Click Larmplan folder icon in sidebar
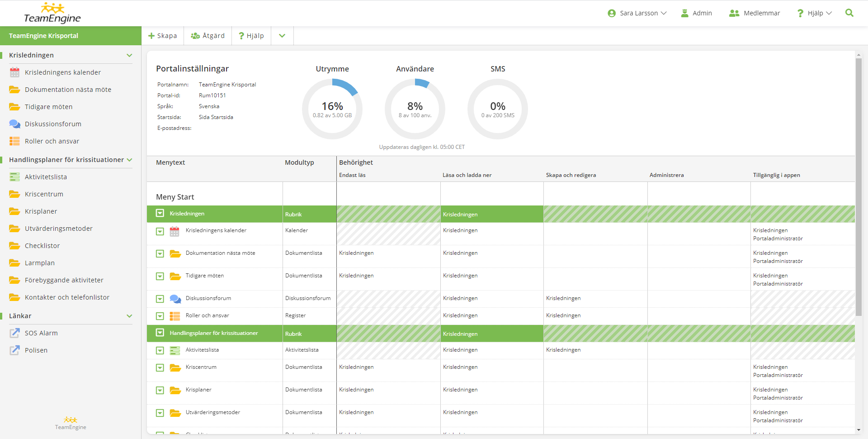The width and height of the screenshot is (868, 439). pyautogui.click(x=15, y=263)
